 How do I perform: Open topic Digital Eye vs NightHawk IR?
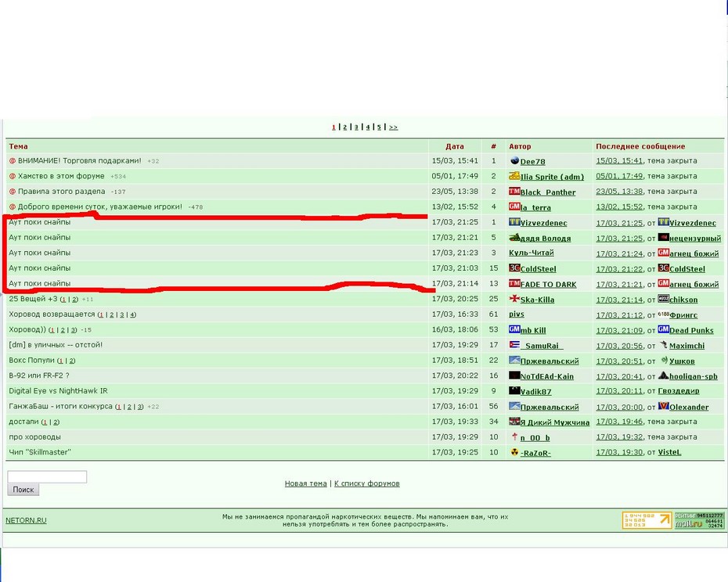point(58,391)
